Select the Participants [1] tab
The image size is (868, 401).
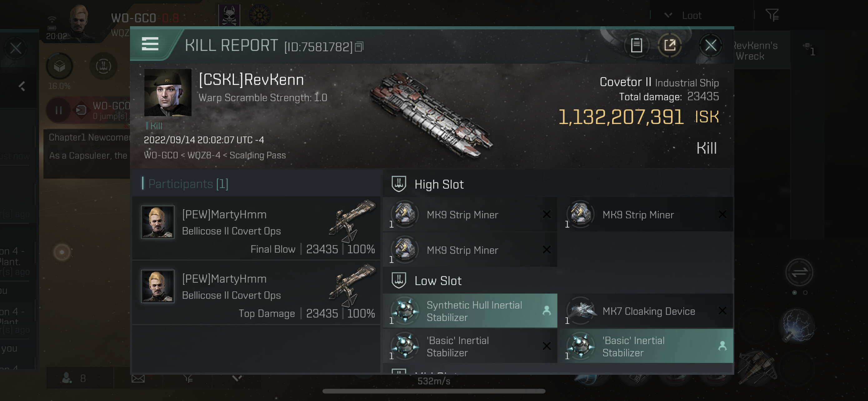(188, 184)
